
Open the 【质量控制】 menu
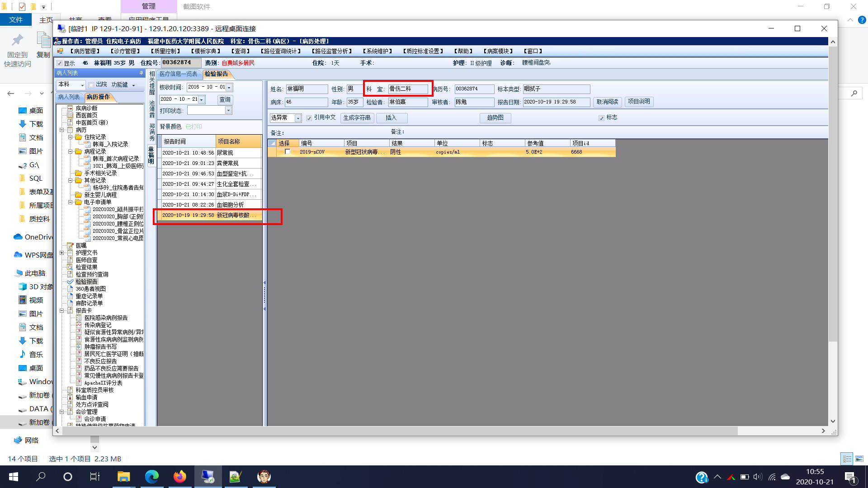click(165, 51)
